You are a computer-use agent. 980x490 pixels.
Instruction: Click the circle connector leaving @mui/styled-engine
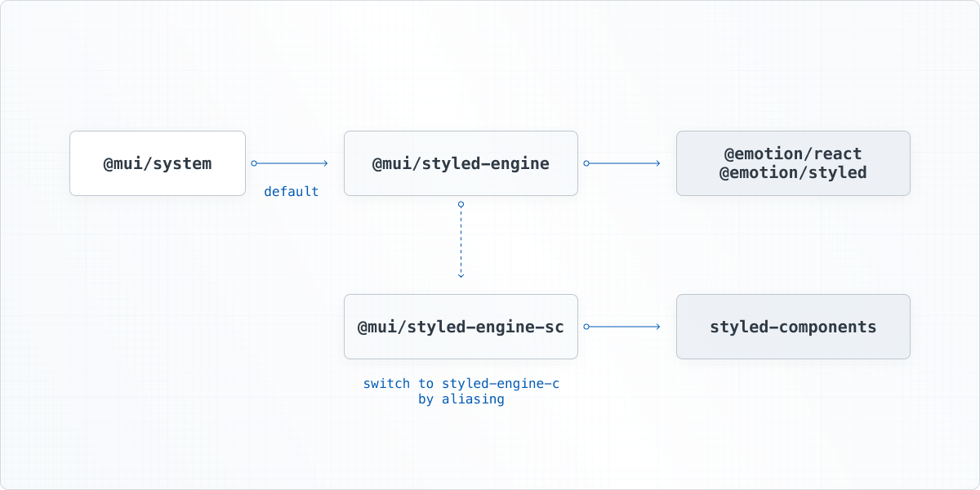[585, 163]
